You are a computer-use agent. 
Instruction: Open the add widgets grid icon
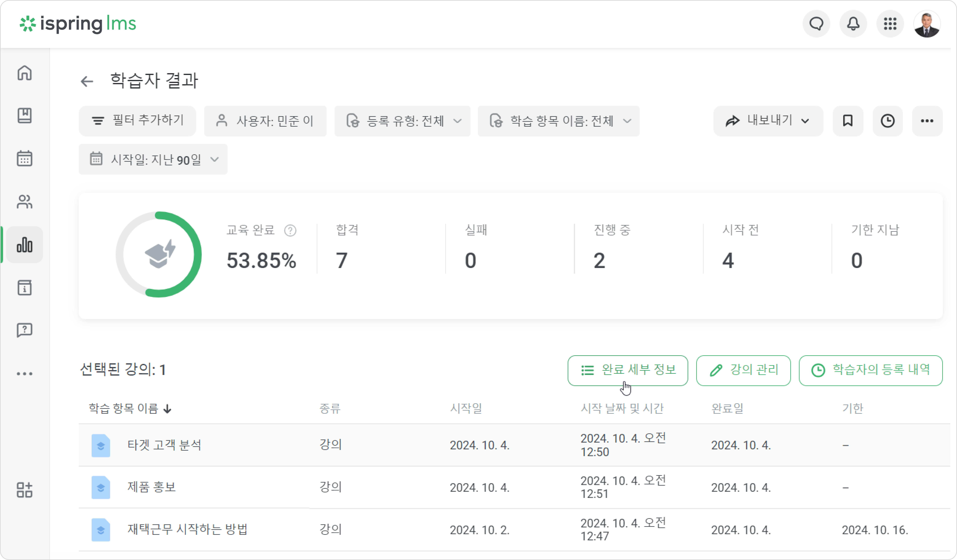pyautogui.click(x=25, y=490)
